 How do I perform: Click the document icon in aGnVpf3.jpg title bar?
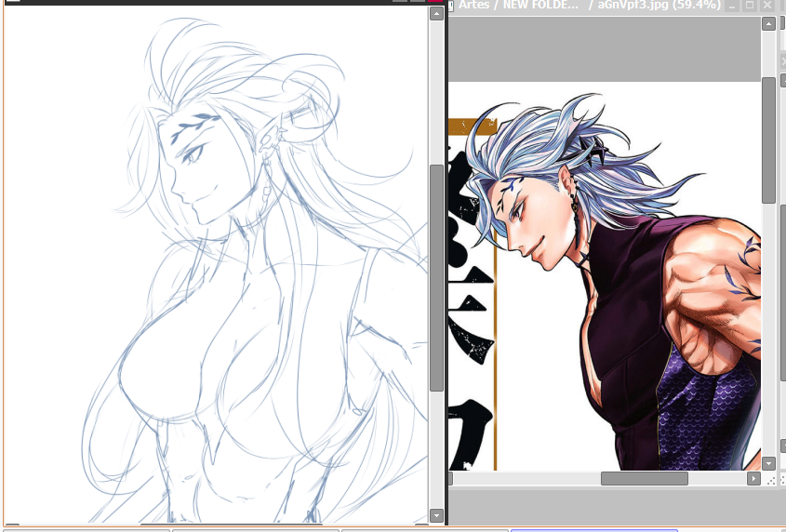(x=450, y=6)
